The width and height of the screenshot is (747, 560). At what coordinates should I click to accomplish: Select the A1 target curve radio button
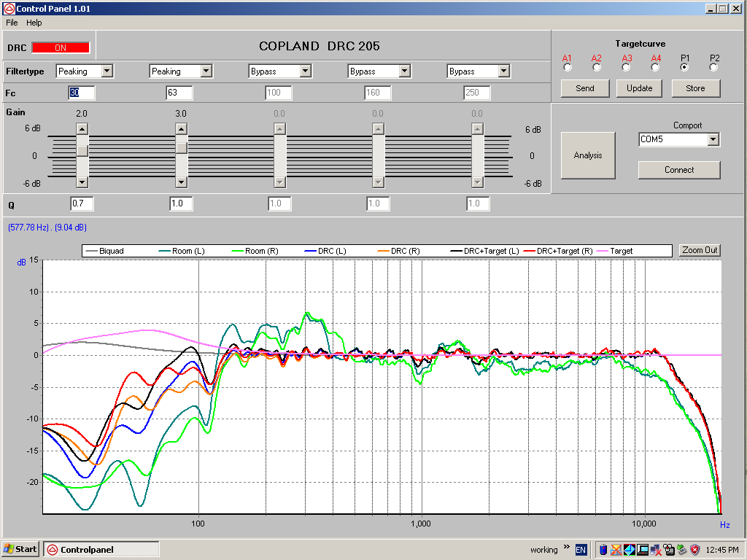coord(567,68)
